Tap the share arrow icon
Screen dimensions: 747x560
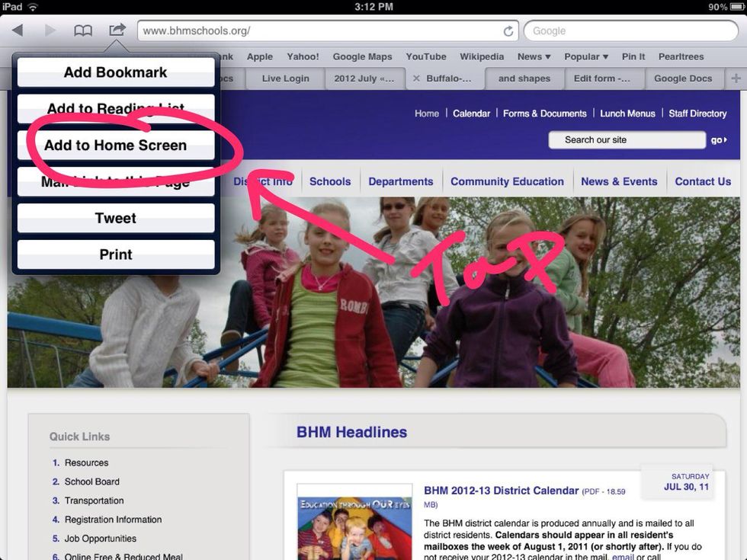(x=117, y=30)
